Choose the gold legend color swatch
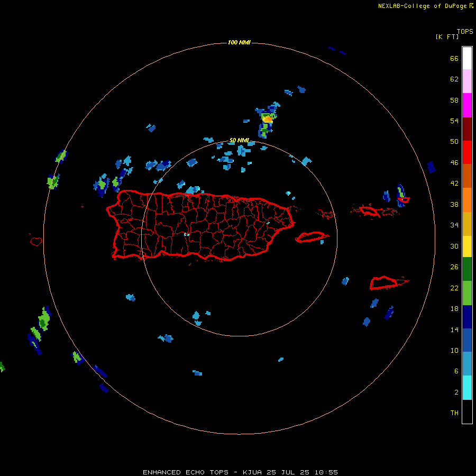This screenshot has height=476, width=476. point(467,224)
